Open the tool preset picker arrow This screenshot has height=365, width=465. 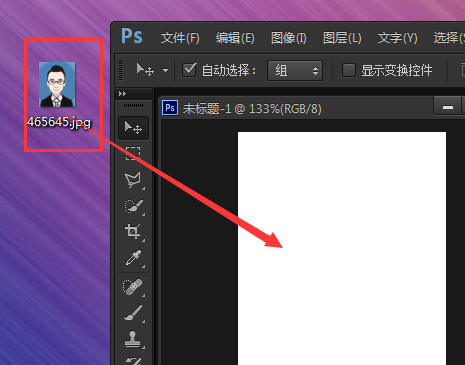pyautogui.click(x=166, y=71)
